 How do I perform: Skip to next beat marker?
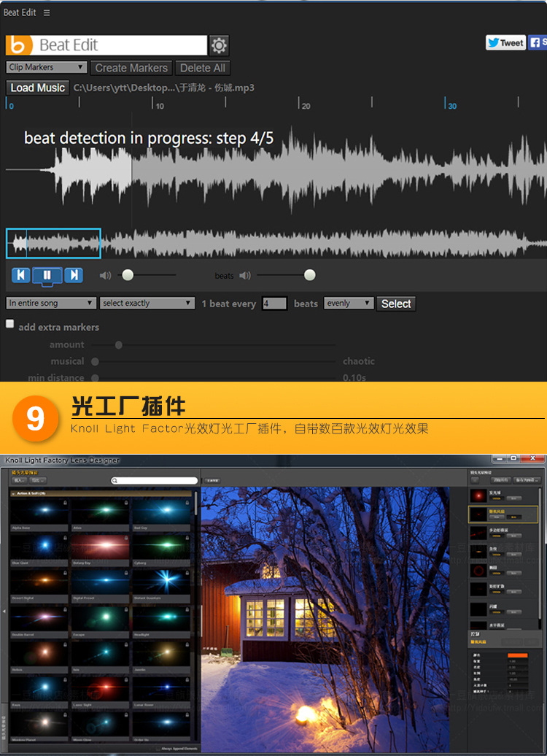pos(74,275)
